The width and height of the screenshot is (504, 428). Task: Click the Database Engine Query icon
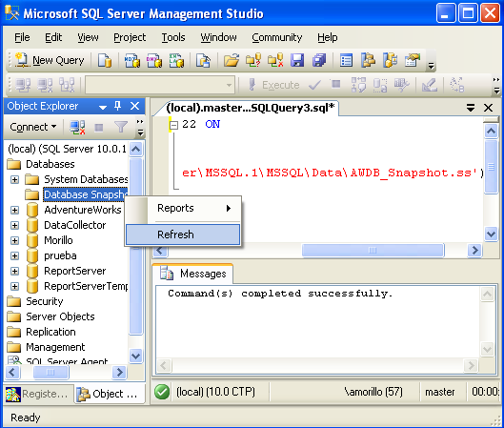(x=105, y=60)
